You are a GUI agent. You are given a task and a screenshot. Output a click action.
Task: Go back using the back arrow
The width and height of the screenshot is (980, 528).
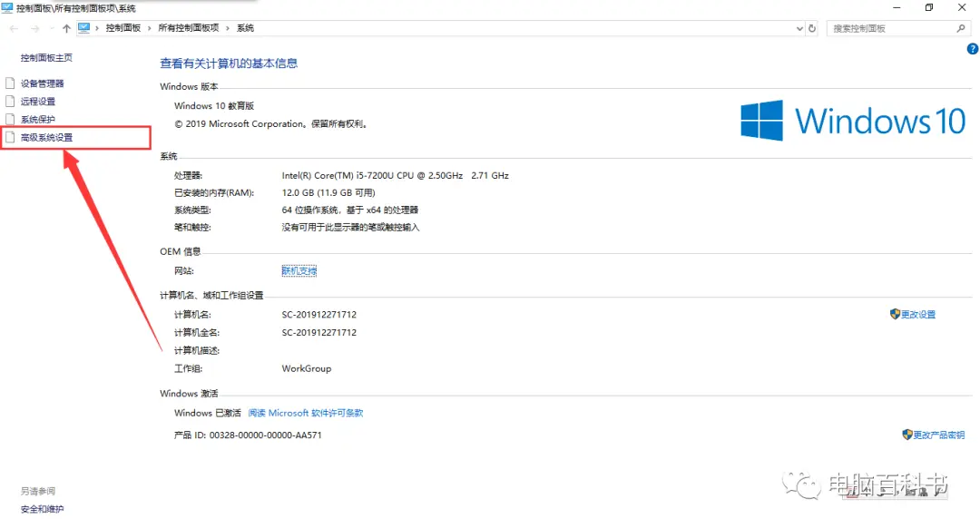14,29
